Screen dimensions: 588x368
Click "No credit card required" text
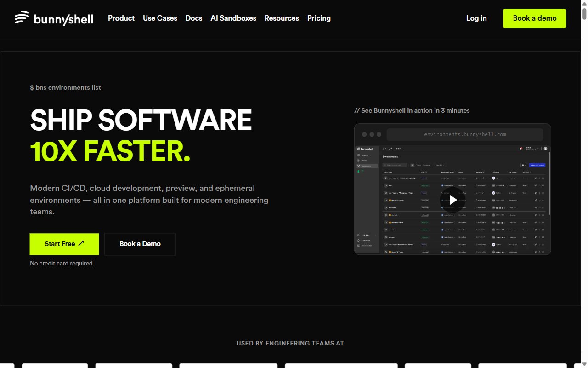click(61, 263)
